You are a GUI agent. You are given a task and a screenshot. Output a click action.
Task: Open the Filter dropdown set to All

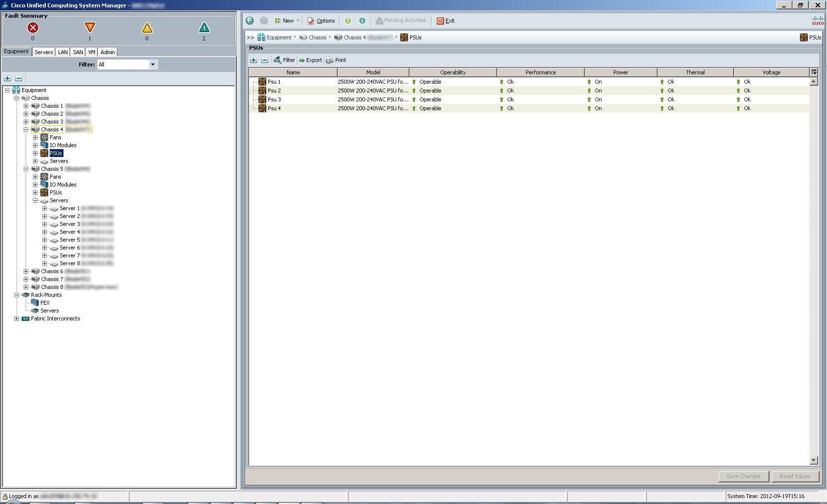click(153, 64)
